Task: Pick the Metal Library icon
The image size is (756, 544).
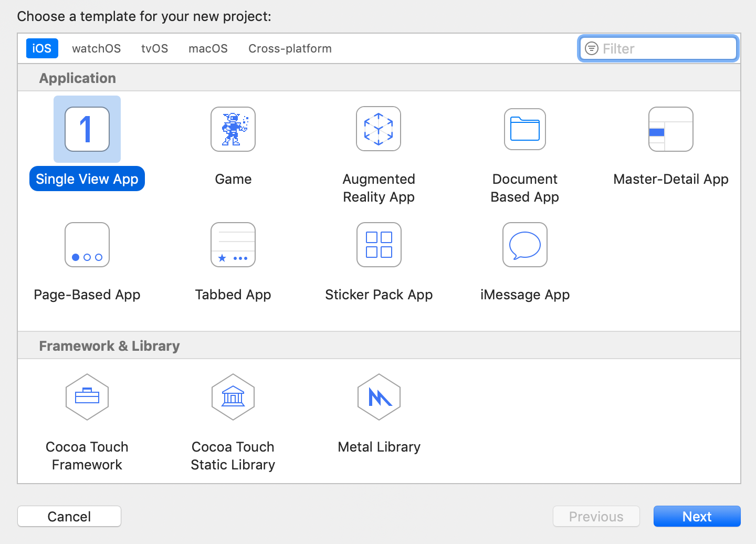Action: pos(379,397)
